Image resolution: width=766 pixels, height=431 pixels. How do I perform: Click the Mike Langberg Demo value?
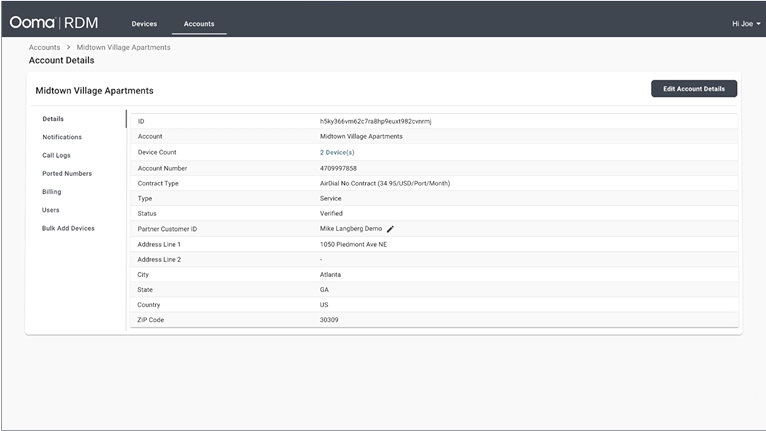coord(351,229)
